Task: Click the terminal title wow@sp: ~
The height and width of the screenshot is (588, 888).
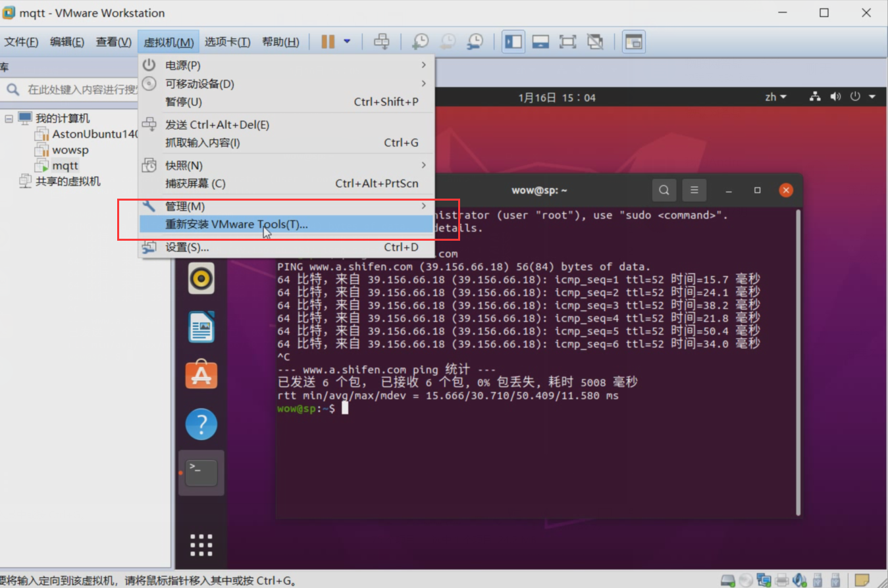Action: [539, 190]
